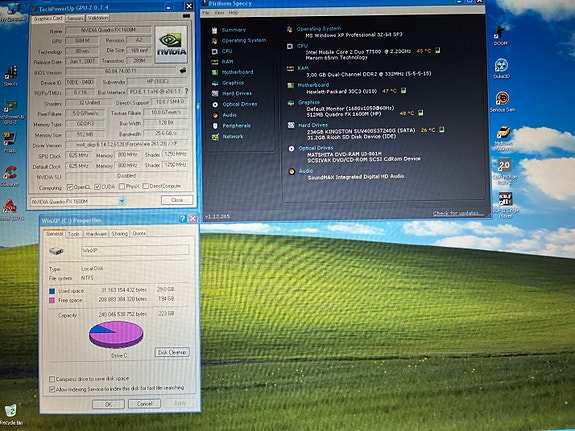Viewport: 575px width, 431px height.
Task: Select the CCleaner desktop shortcut
Action: [x=10, y=176]
